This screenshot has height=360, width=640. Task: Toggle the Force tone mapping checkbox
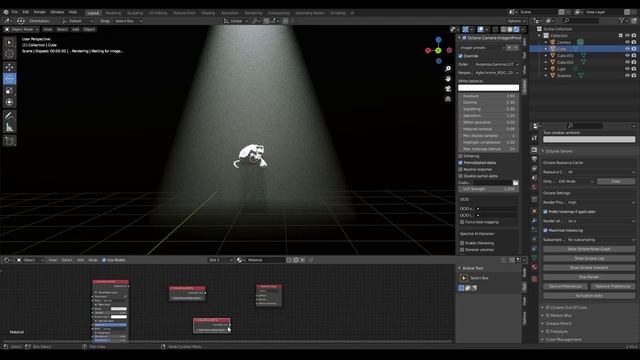(x=462, y=222)
